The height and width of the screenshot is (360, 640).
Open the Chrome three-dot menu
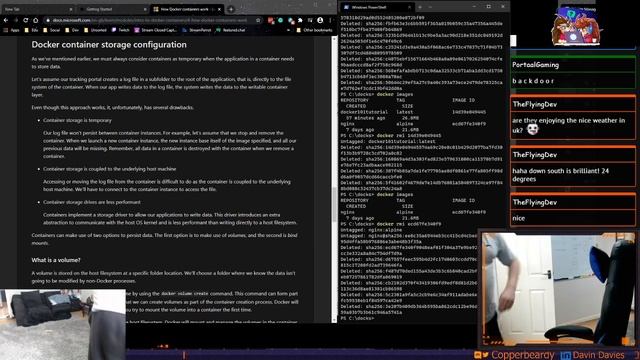coord(330,20)
